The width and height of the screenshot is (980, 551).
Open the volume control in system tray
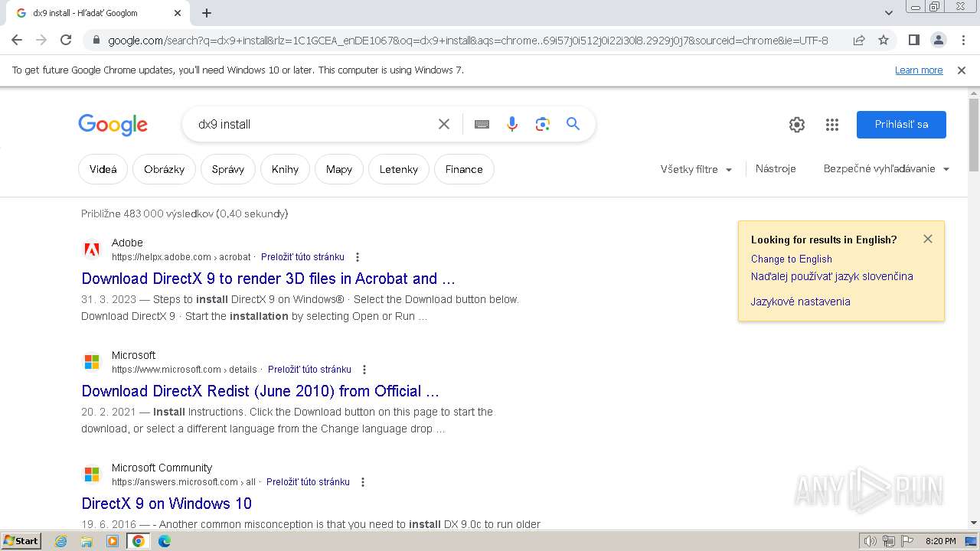tap(870, 541)
